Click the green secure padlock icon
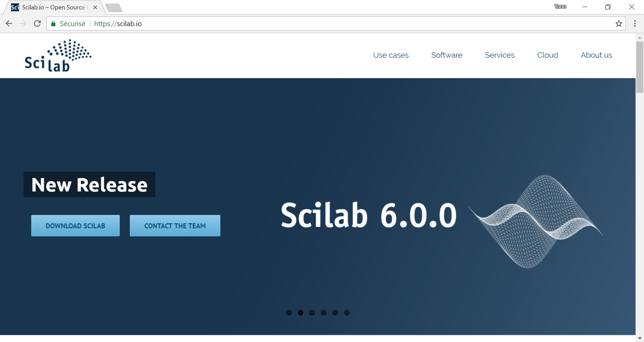The image size is (644, 342). pos(53,24)
